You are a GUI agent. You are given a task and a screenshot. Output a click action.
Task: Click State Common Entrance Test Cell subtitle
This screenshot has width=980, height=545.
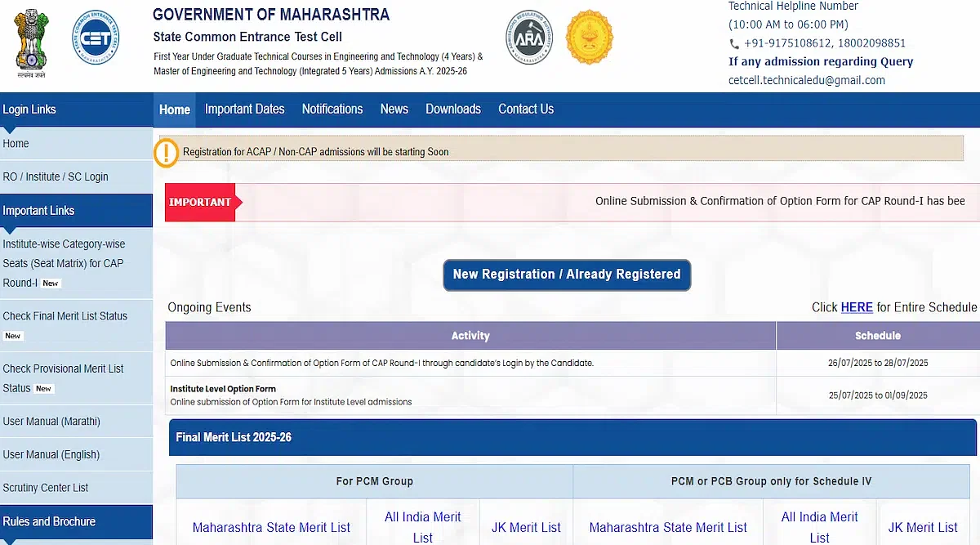tap(247, 37)
